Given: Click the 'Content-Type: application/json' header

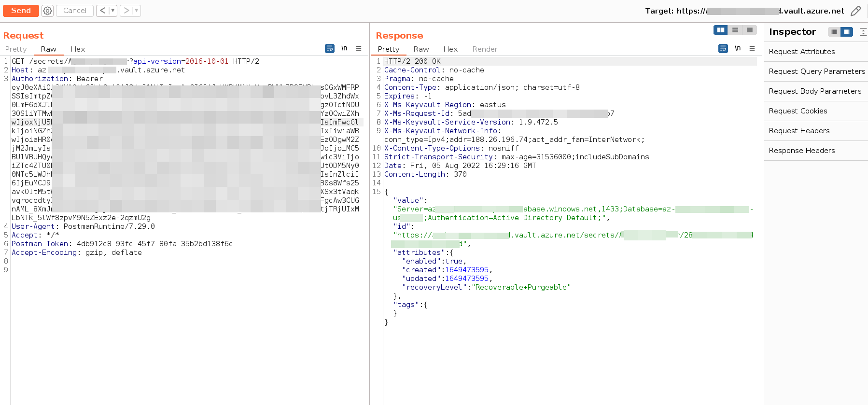Looking at the screenshot, I should coord(482,87).
